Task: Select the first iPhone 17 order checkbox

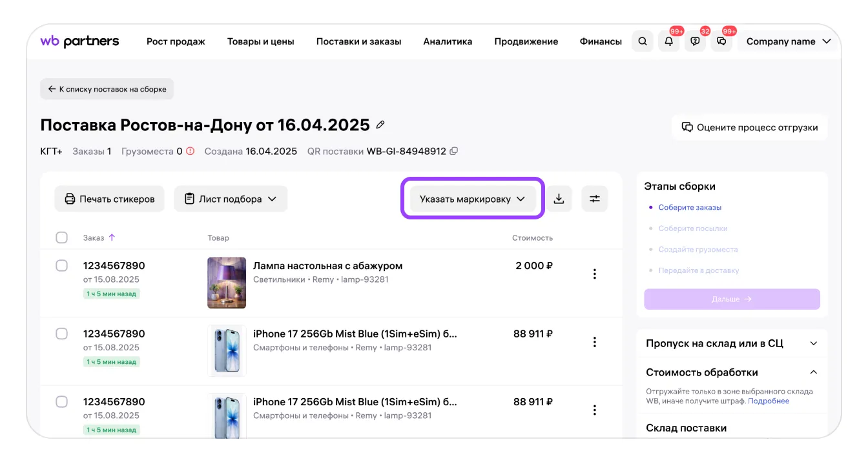Action: [62, 334]
